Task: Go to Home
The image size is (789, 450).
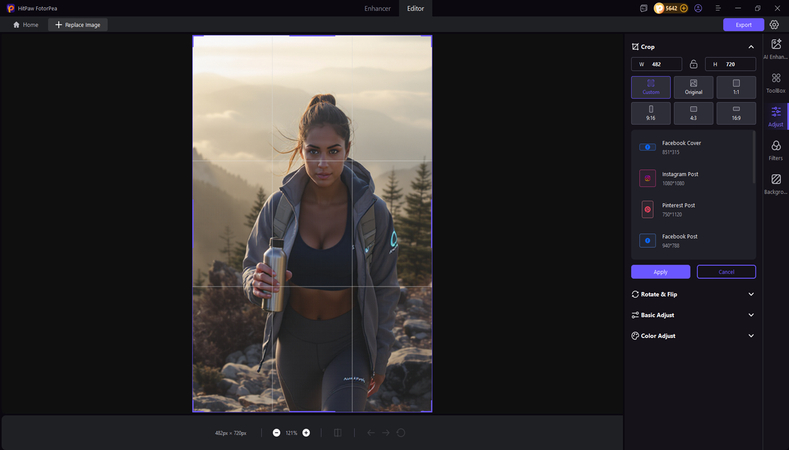Action: point(26,25)
